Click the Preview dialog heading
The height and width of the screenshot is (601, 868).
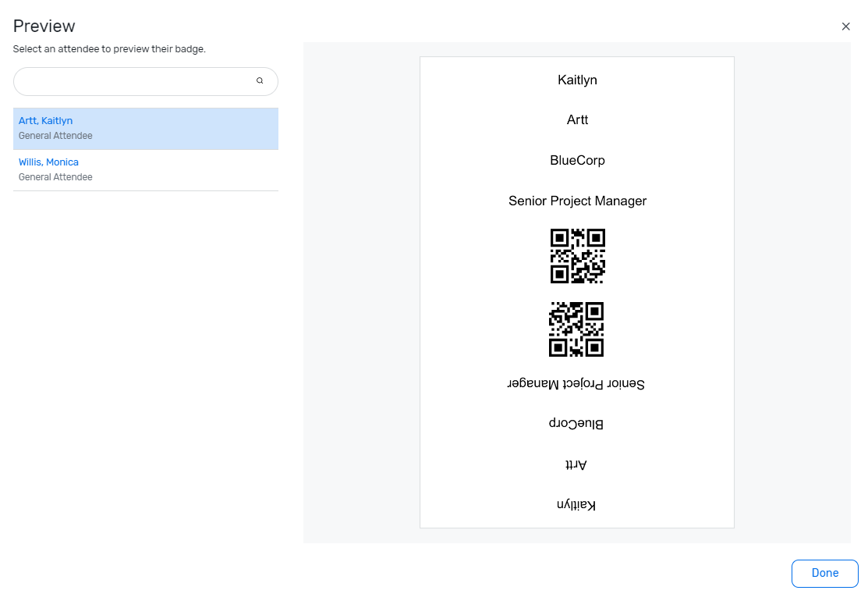(44, 27)
